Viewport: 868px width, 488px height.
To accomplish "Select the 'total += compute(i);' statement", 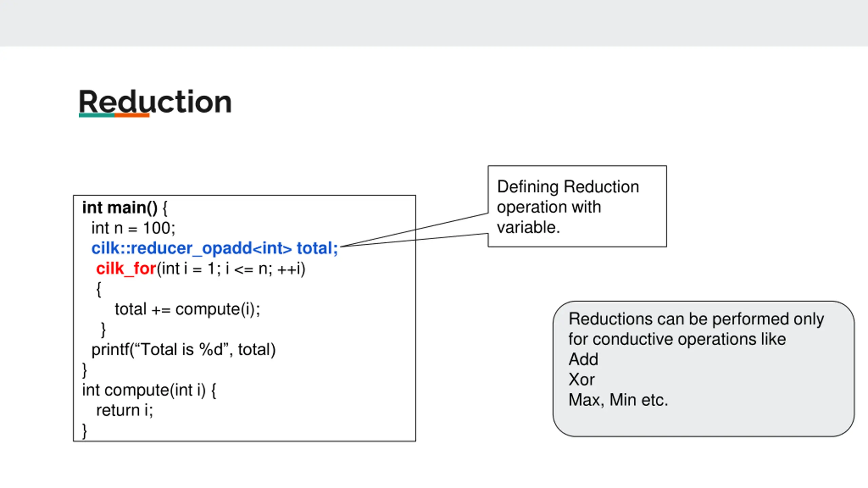I will (x=187, y=309).
